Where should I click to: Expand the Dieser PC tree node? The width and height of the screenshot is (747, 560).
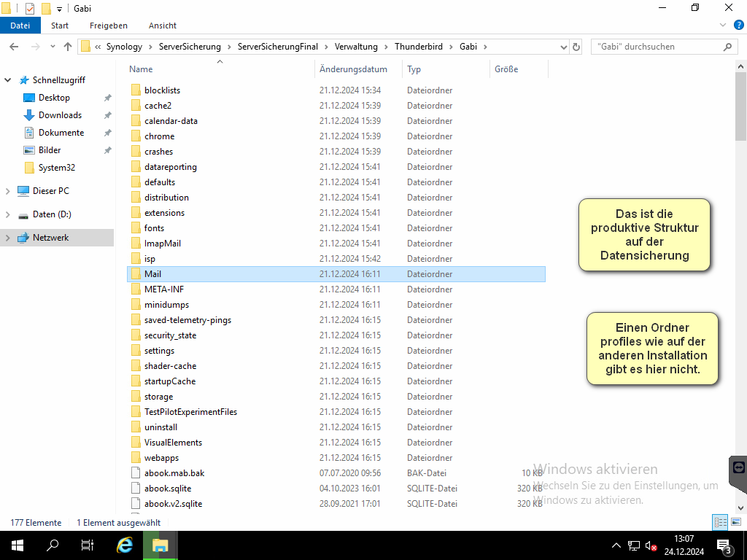pyautogui.click(x=7, y=191)
